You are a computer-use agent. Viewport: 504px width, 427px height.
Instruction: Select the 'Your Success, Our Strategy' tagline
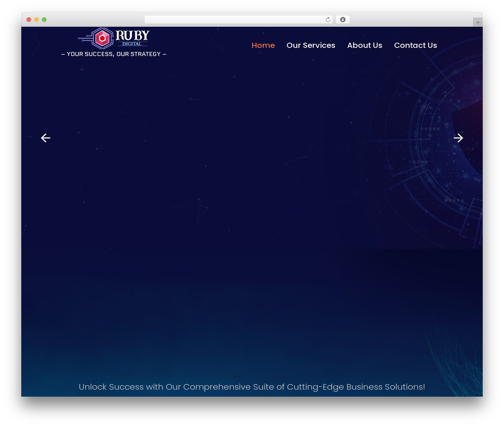point(114,54)
